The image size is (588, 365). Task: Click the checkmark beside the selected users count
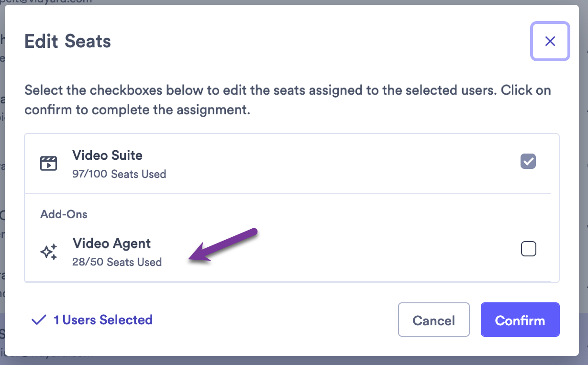39,320
